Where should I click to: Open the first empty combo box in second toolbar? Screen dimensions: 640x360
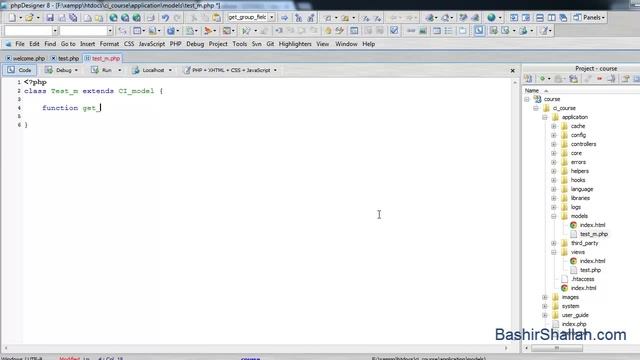point(31,31)
